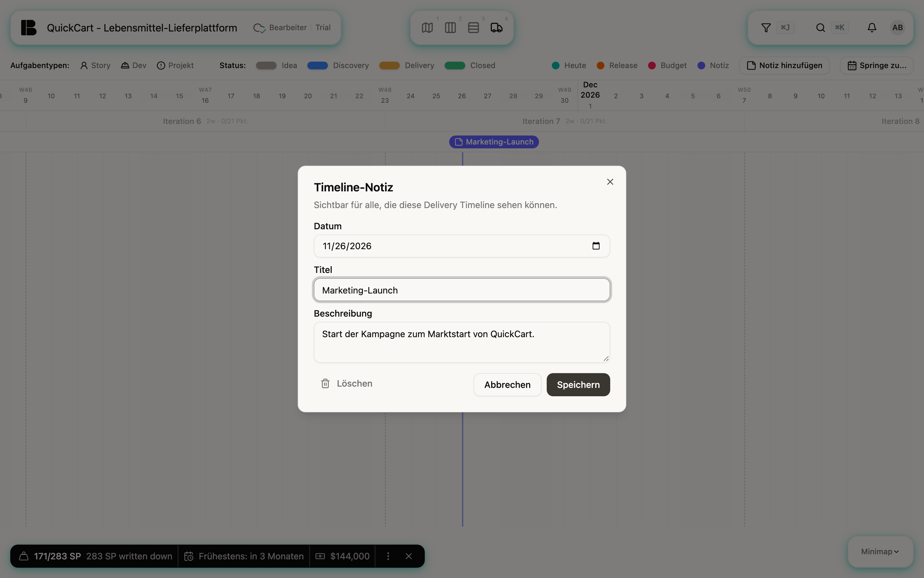The image size is (924, 578).
Task: Click the Heute legend dot
Action: point(556,66)
